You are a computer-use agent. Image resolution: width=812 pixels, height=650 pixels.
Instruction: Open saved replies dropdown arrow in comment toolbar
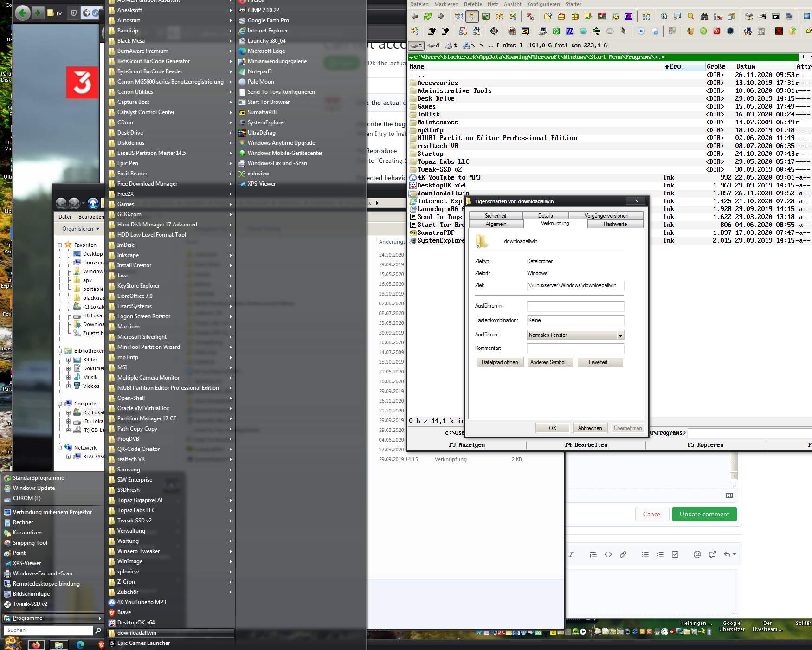click(x=734, y=554)
